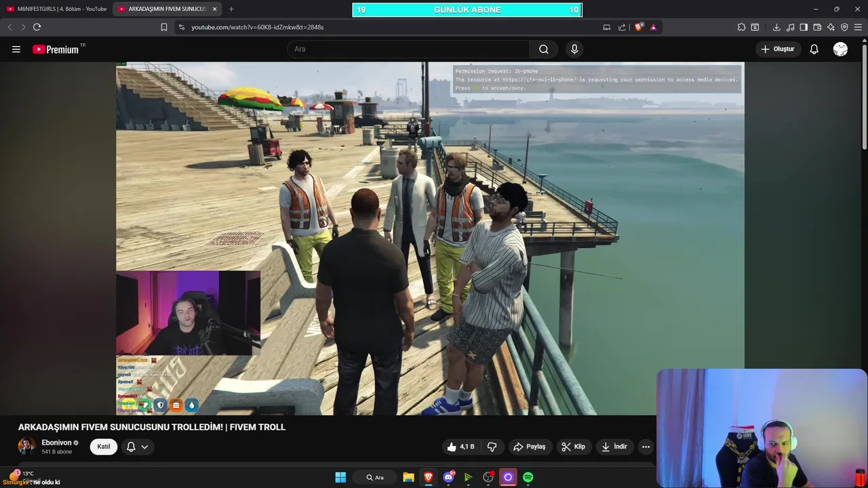Switch to M6NIFESTGIRLS 4. Bölüm tab
This screenshot has width=868, height=488.
57,9
